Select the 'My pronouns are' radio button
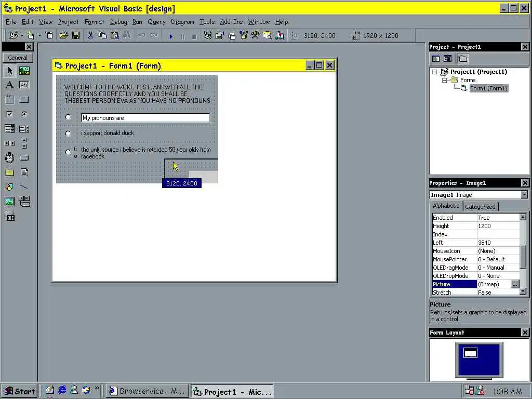The image size is (532, 399). coord(68,117)
